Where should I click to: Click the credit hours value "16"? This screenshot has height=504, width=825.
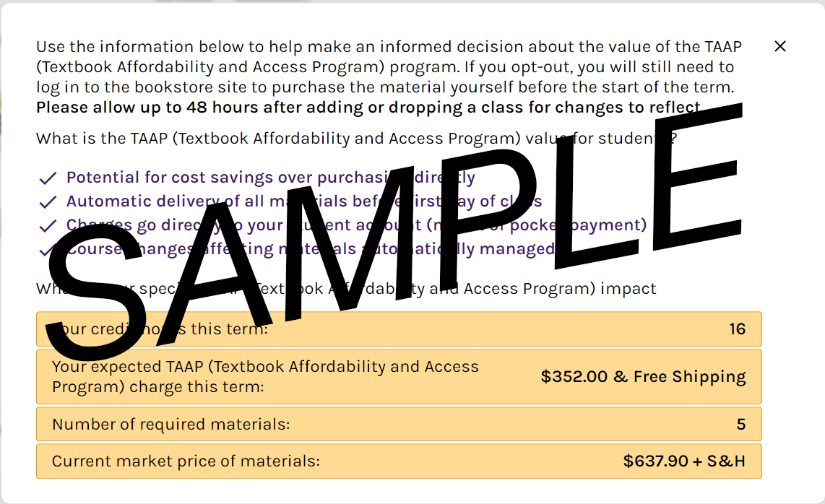coord(738,329)
